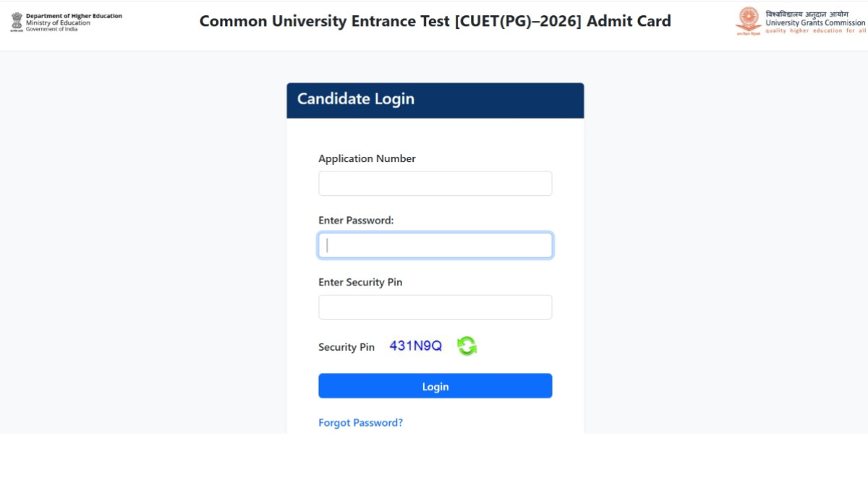
Task: Click into the Enter Password field
Action: pos(435,246)
